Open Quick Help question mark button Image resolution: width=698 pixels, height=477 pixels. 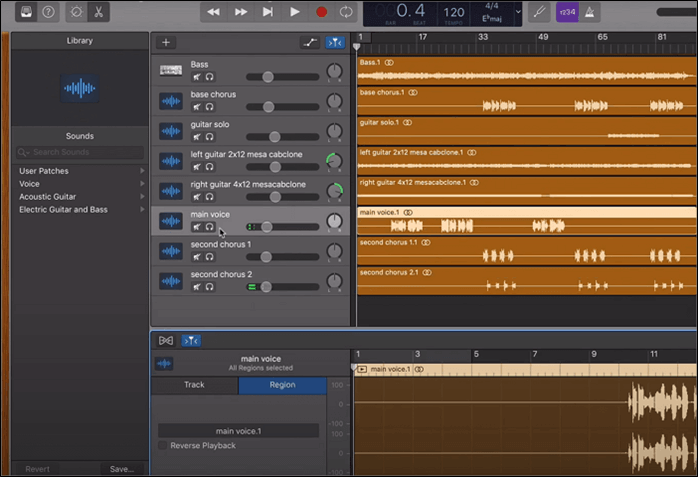(x=49, y=12)
